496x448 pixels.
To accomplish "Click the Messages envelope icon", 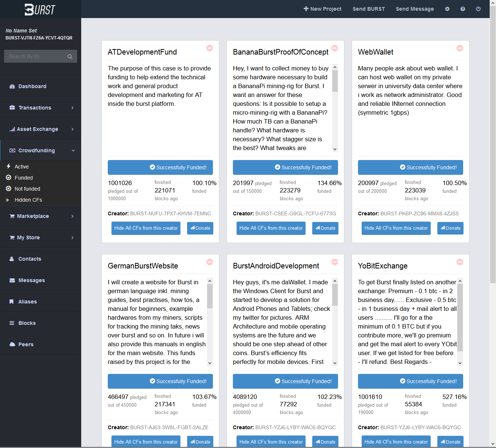I will 12,280.
